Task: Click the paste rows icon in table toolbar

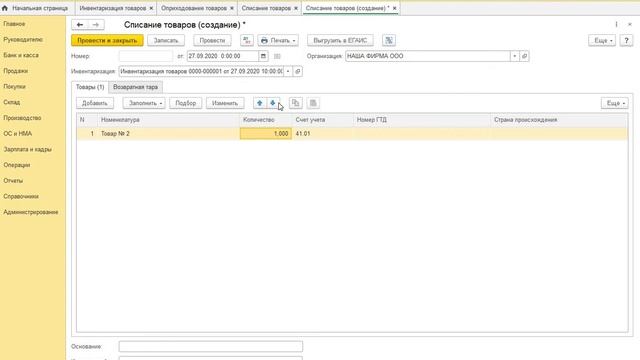Action: click(313, 103)
